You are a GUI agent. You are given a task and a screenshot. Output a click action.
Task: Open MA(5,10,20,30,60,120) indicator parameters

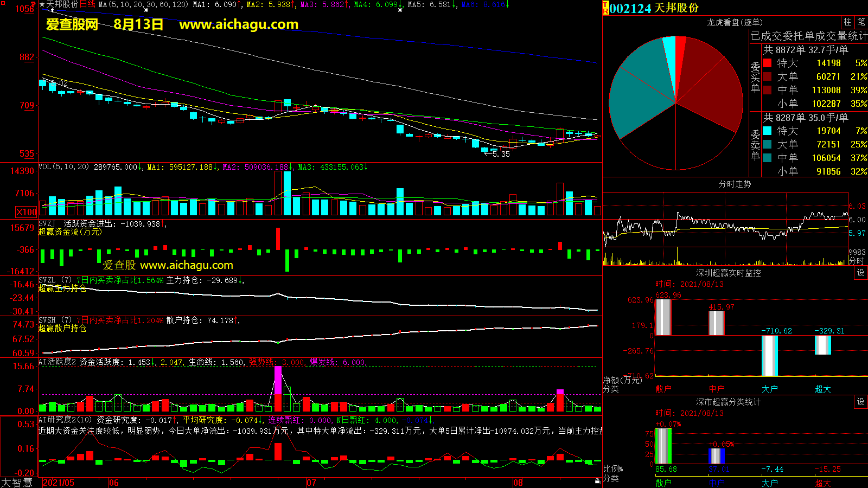[x=143, y=4]
